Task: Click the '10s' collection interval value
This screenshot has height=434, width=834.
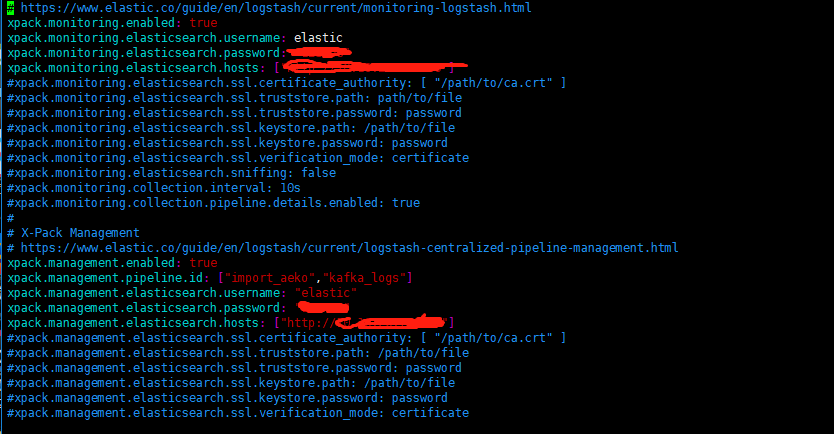Action: coord(290,188)
